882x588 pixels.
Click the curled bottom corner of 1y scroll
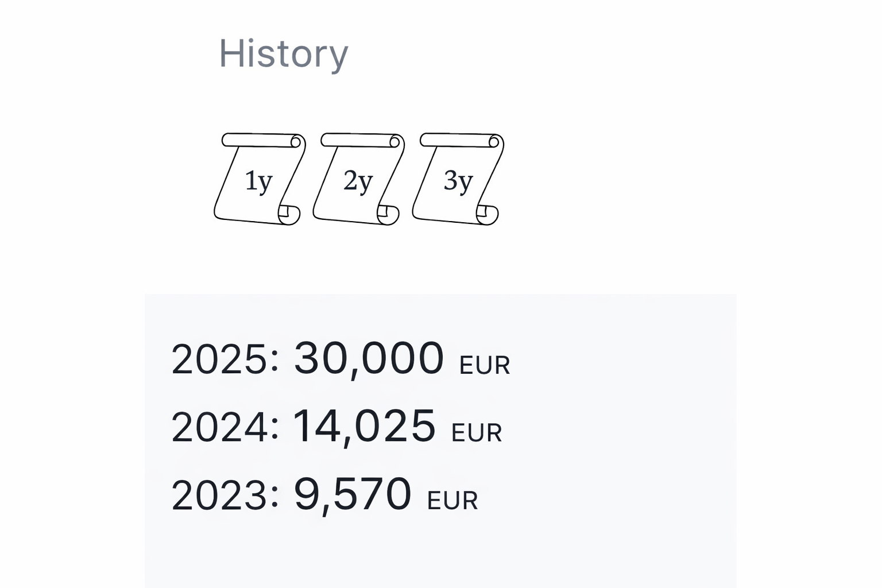(289, 214)
